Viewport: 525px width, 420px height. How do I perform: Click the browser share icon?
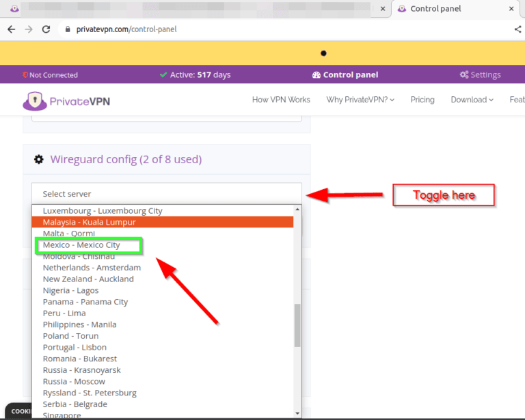[517, 29]
